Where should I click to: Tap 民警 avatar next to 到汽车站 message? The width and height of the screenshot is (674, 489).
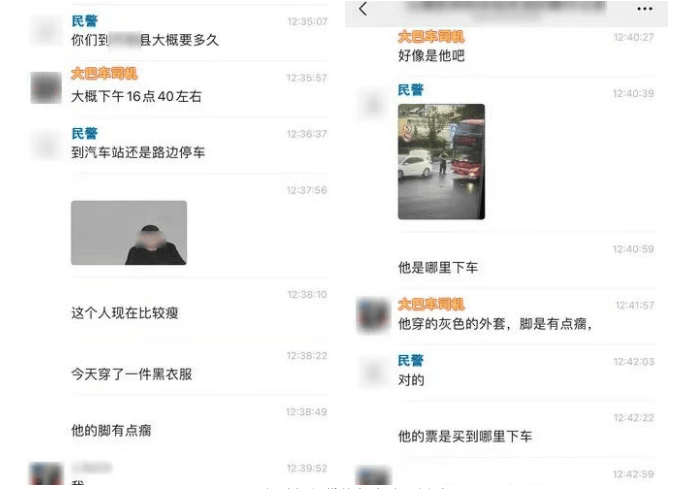(x=46, y=144)
